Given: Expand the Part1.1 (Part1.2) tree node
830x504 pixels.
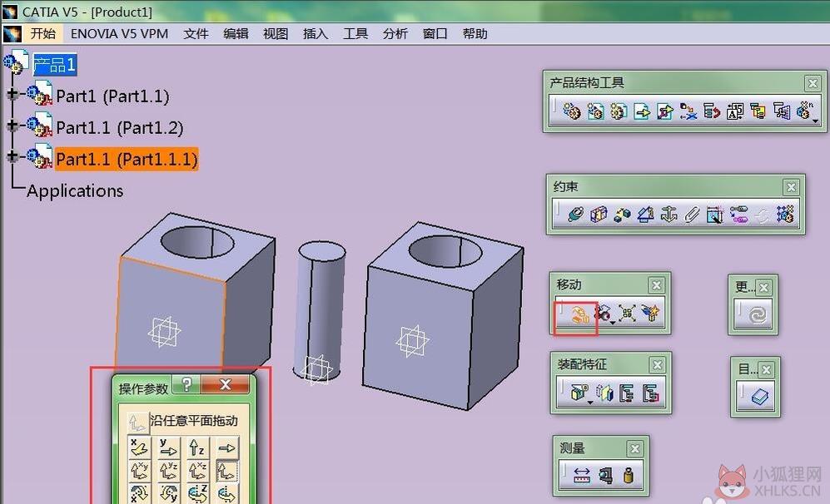Looking at the screenshot, I should tap(12, 126).
